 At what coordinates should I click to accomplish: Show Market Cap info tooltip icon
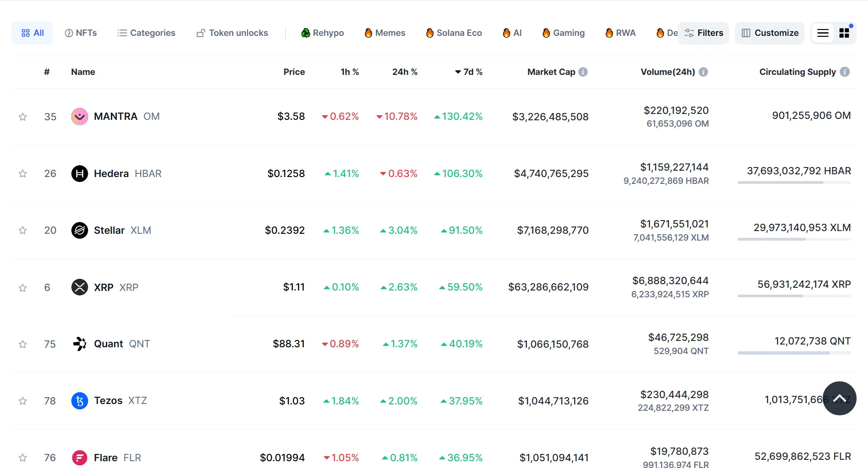tap(583, 72)
